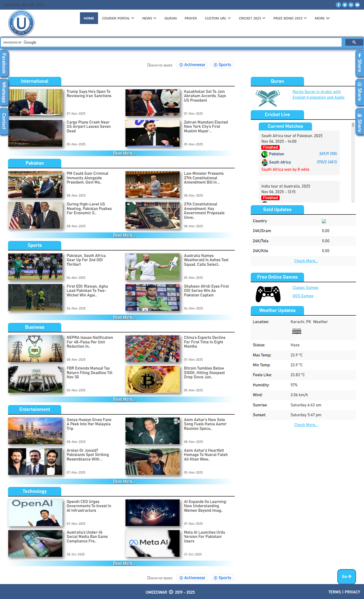The width and height of the screenshot is (364, 599).
Task: Click the game controller icon
Action: tap(268, 294)
